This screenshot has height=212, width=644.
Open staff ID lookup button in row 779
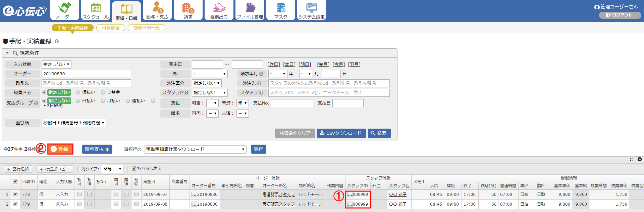(x=350, y=204)
